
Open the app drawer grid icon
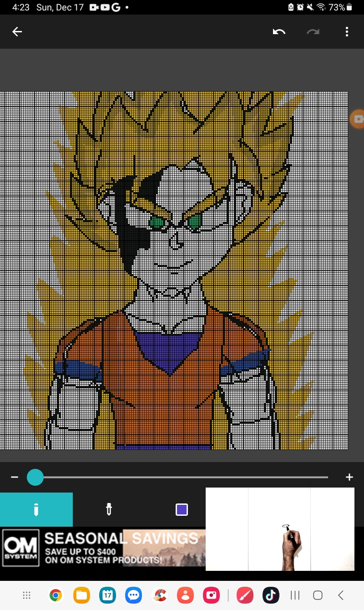tap(26, 595)
